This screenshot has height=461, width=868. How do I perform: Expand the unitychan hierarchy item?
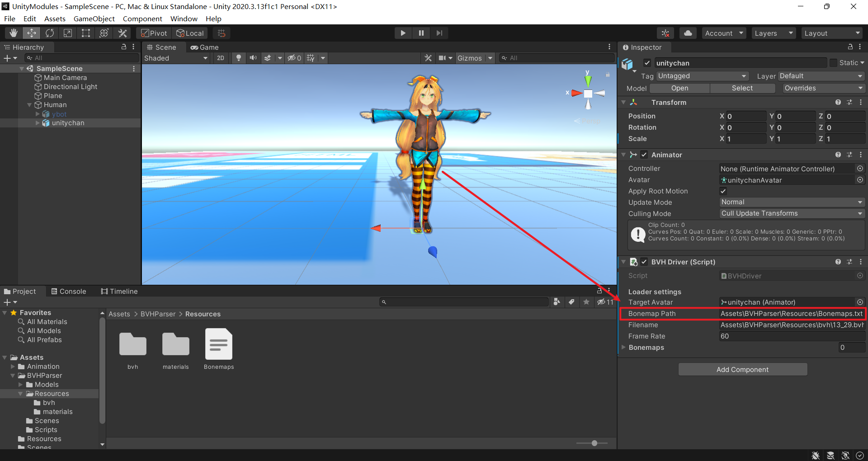click(x=38, y=122)
